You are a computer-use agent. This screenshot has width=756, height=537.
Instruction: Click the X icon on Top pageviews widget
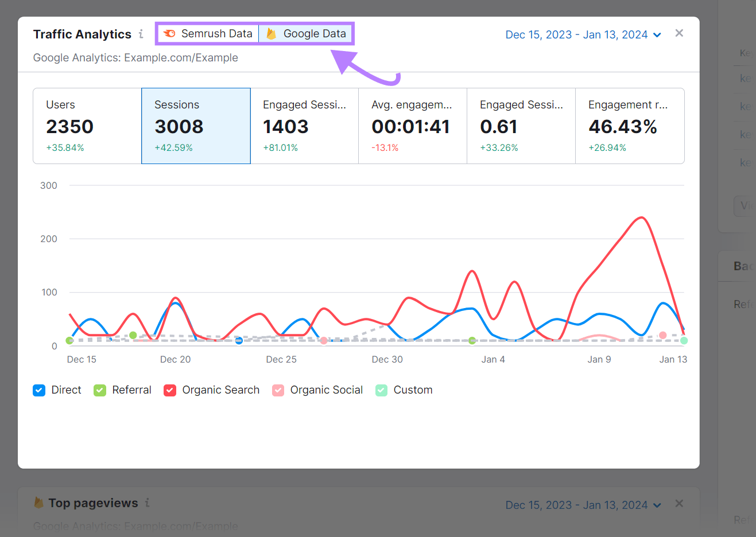679,503
